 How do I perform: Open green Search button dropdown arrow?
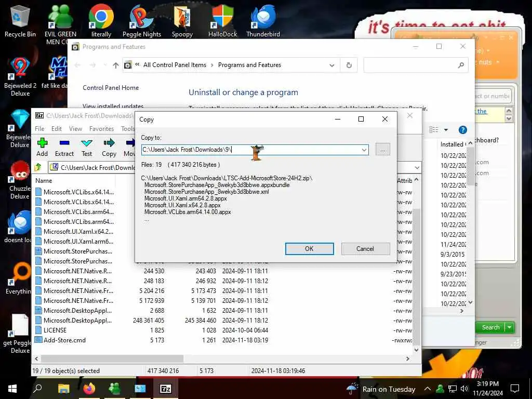[x=510, y=327]
